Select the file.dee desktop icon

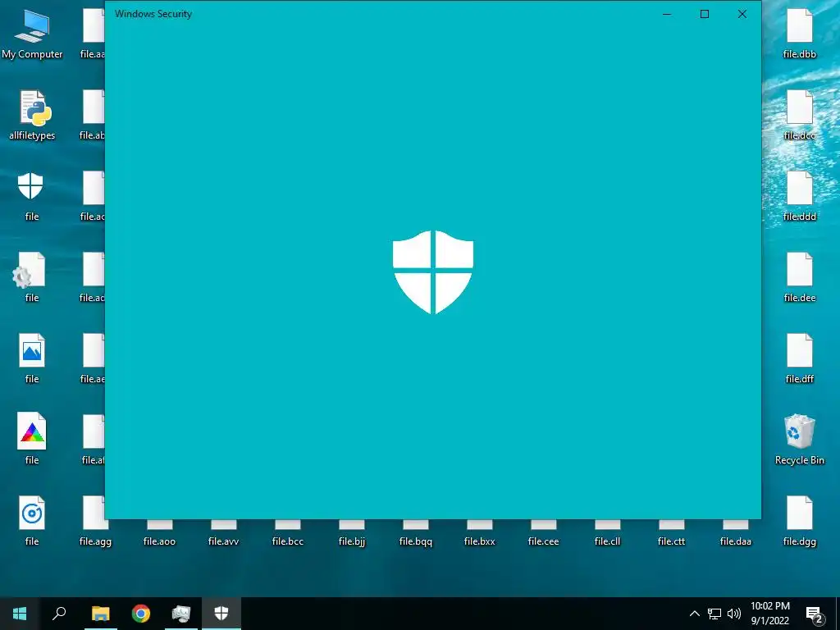pos(799,277)
